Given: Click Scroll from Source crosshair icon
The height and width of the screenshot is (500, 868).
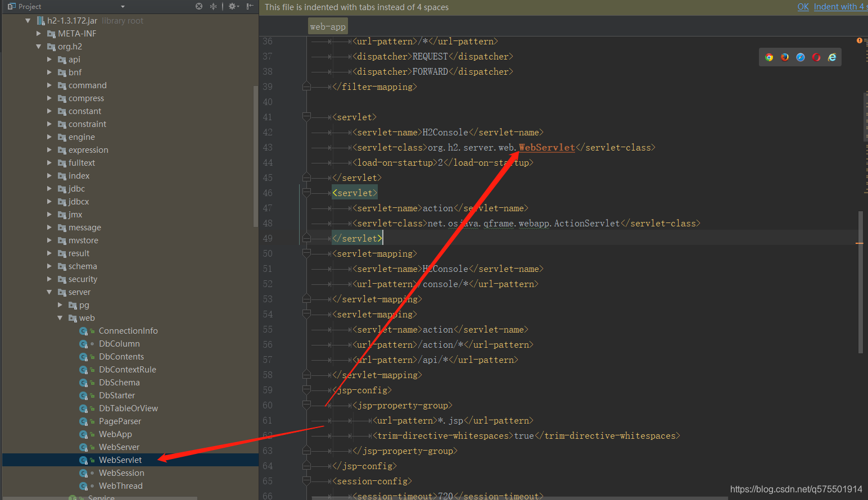Looking at the screenshot, I should 199,6.
